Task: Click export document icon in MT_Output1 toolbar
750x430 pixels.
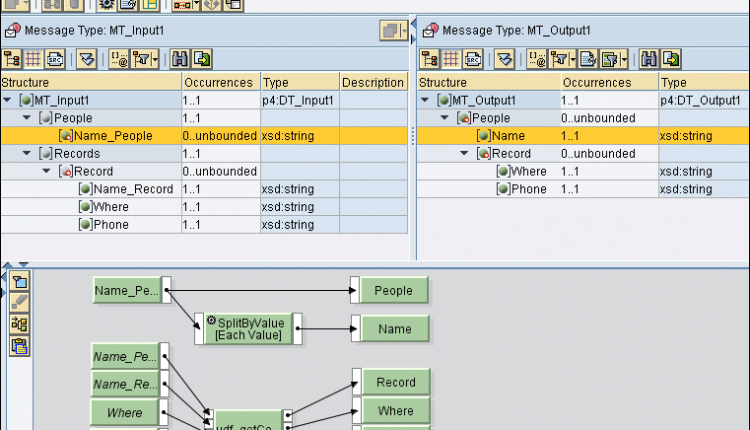Action: coord(671,59)
